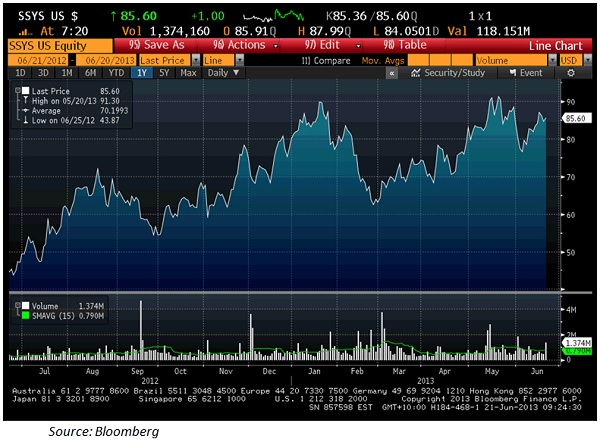Click the Compare icon in toolbar
Screen dimensions: 600x442
[306, 60]
